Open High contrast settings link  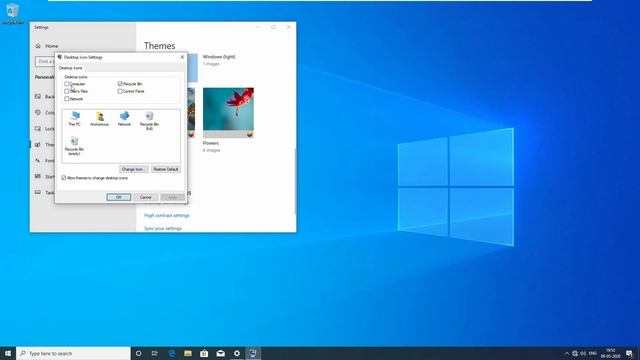click(167, 216)
